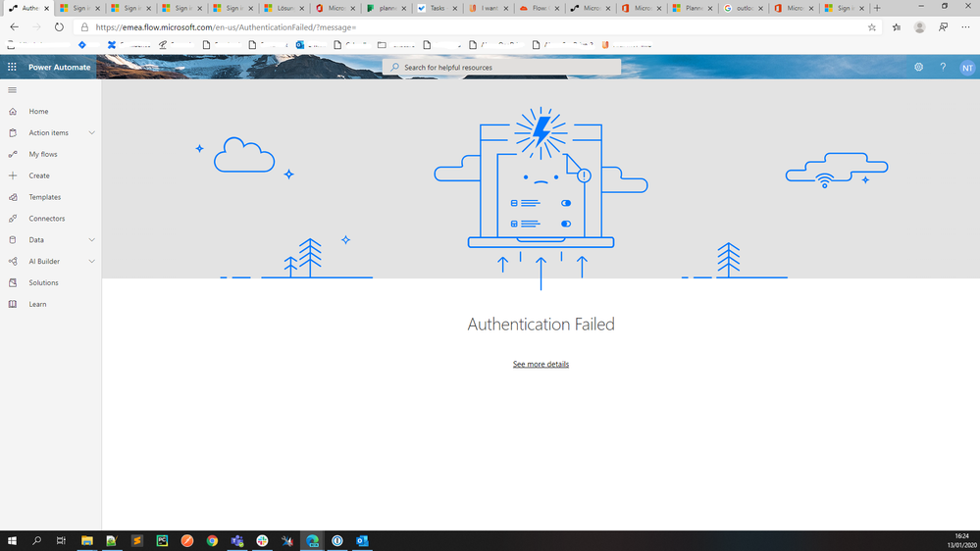Open the Outlook bookmark in favorites bar
Viewport: 980px width, 551px height.
pyautogui.click(x=310, y=45)
